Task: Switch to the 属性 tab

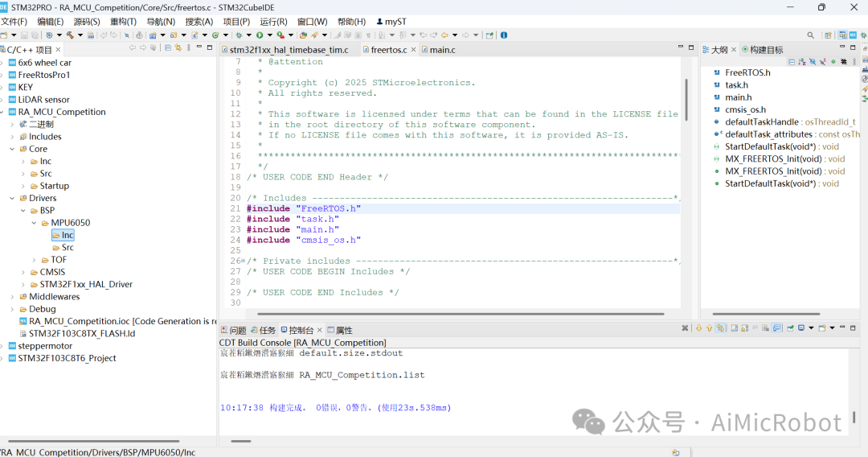Action: pyautogui.click(x=340, y=330)
